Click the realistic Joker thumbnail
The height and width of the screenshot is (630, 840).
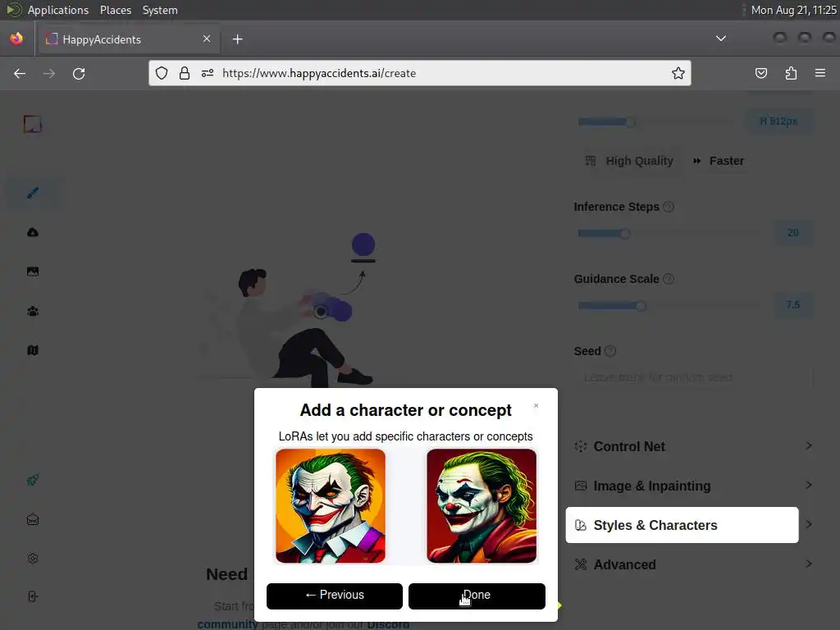(482, 506)
